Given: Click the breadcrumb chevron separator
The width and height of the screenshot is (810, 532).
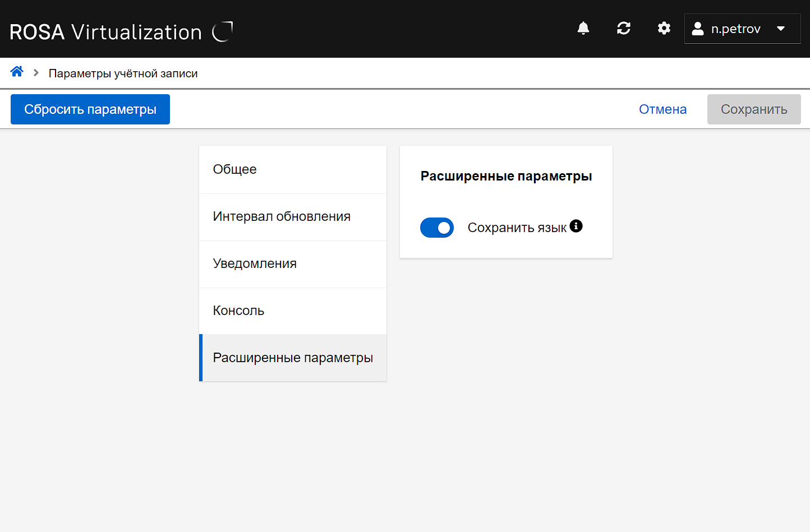Looking at the screenshot, I should 36,73.
